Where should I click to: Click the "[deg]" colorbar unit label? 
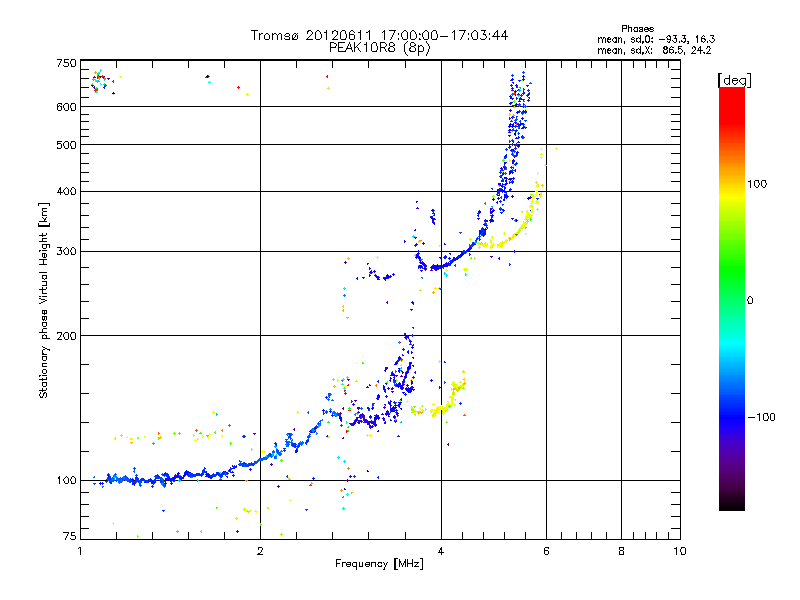point(734,80)
